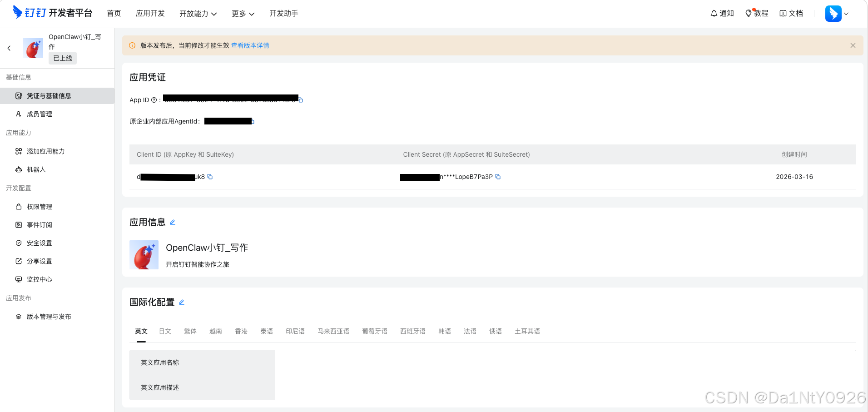Select the 土耳其语 language tab
Viewport: 868px width, 412px height.
527,331
